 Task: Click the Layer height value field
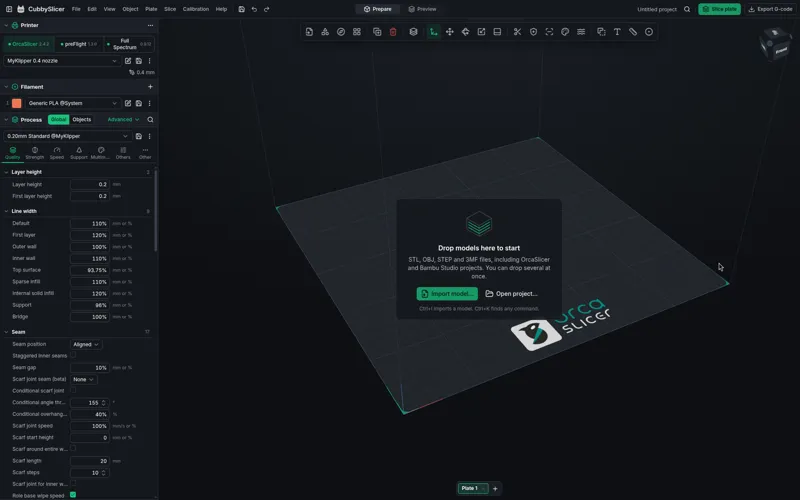point(90,184)
